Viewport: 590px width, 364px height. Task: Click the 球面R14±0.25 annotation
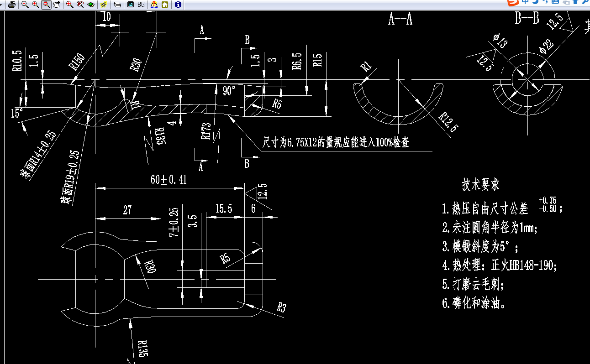click(38, 154)
